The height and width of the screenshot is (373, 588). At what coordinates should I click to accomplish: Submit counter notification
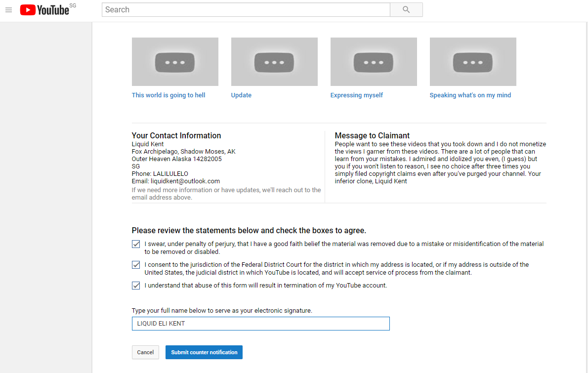(204, 352)
